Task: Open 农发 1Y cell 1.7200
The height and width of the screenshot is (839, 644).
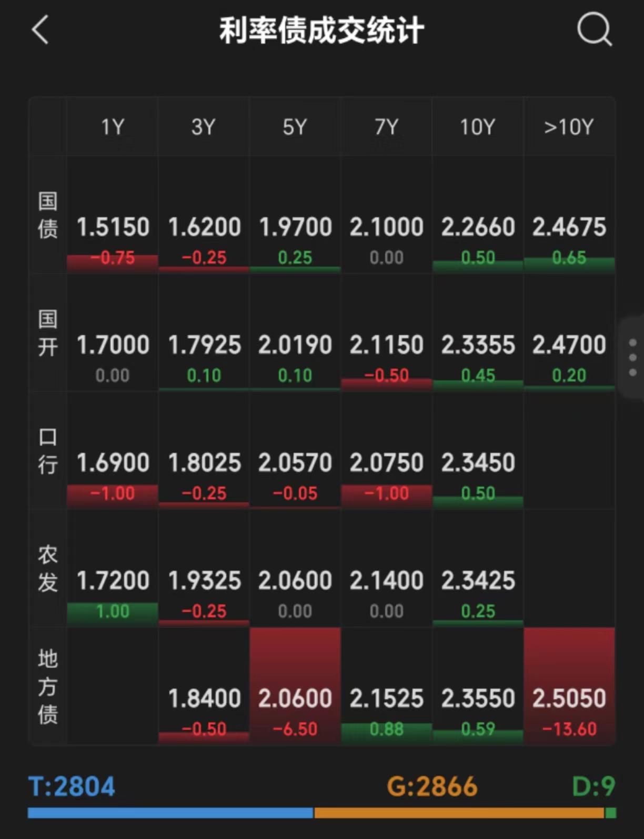Action: [113, 581]
